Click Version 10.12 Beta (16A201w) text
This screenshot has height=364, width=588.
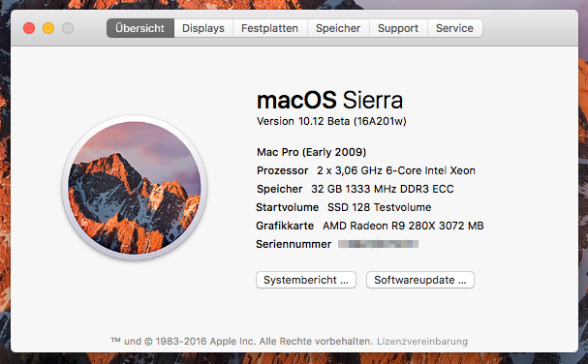pos(331,121)
